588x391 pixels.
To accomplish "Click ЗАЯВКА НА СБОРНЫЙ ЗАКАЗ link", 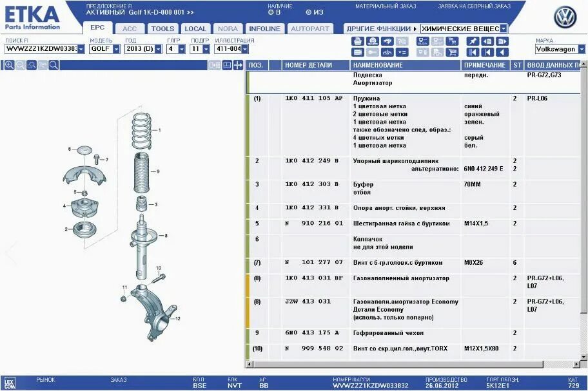I will pos(475,6).
